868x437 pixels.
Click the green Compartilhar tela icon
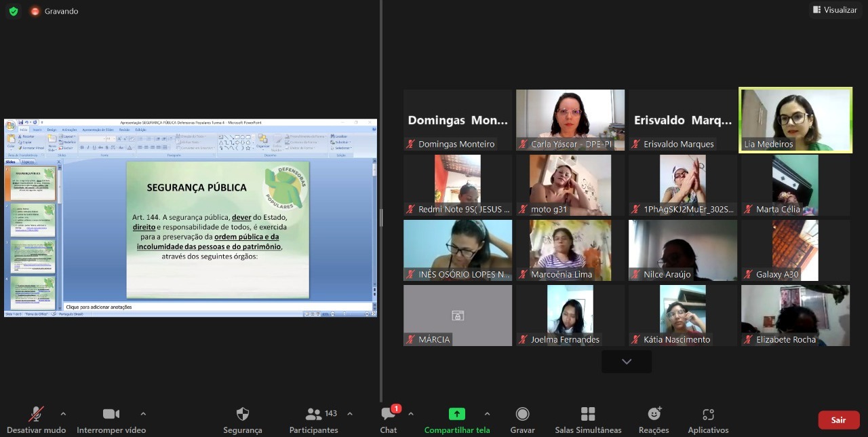(x=457, y=414)
